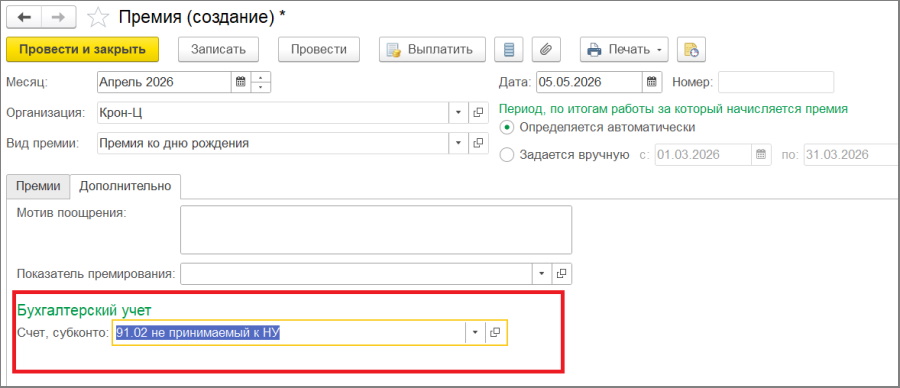
Task: Click the Дата field showing 05.05.2026
Action: pyautogui.click(x=589, y=82)
